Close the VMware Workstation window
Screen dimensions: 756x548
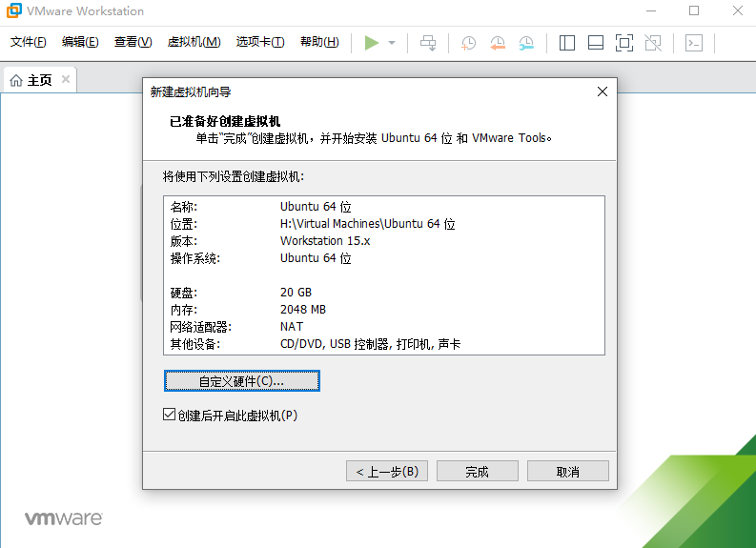(x=738, y=10)
